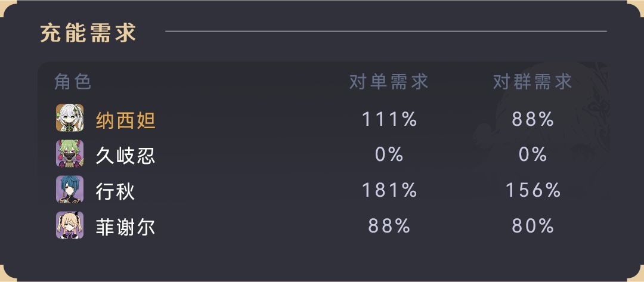Viewport: 644px width, 282px height.
Task: Select character name 行秋
Action: (116, 191)
